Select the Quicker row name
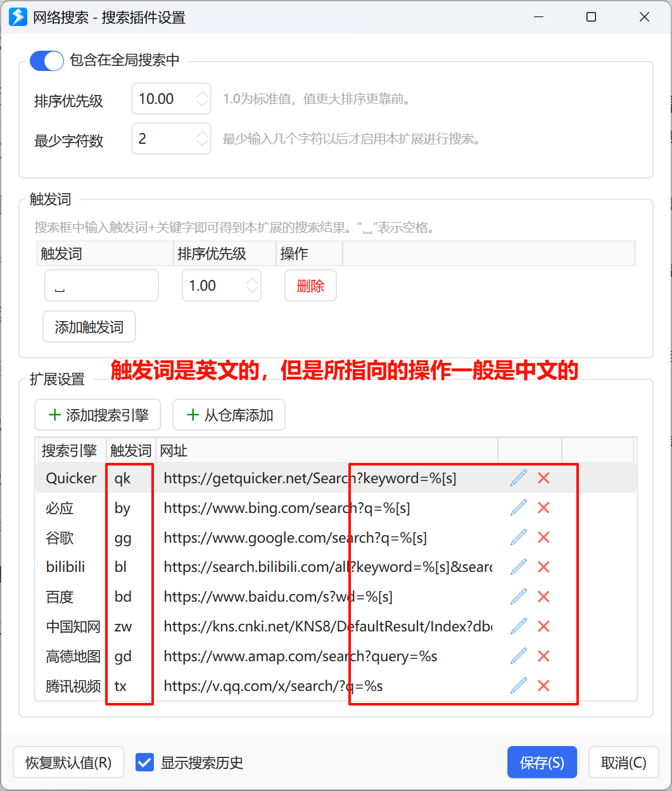 (x=72, y=478)
